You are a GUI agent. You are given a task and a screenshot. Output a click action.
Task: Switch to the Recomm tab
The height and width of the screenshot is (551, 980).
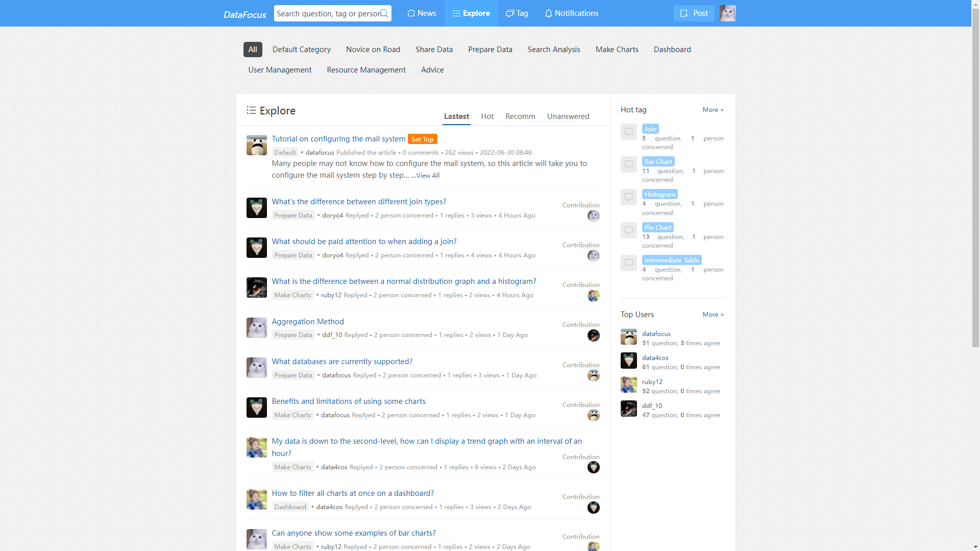point(520,116)
